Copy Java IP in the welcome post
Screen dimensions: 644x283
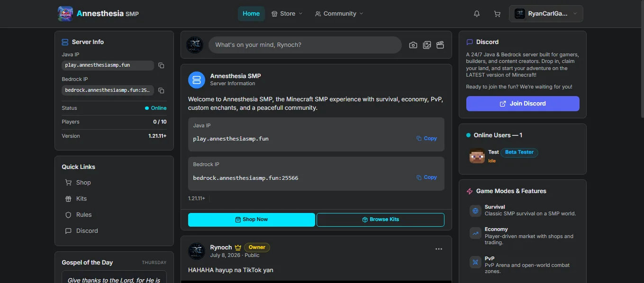(x=426, y=139)
